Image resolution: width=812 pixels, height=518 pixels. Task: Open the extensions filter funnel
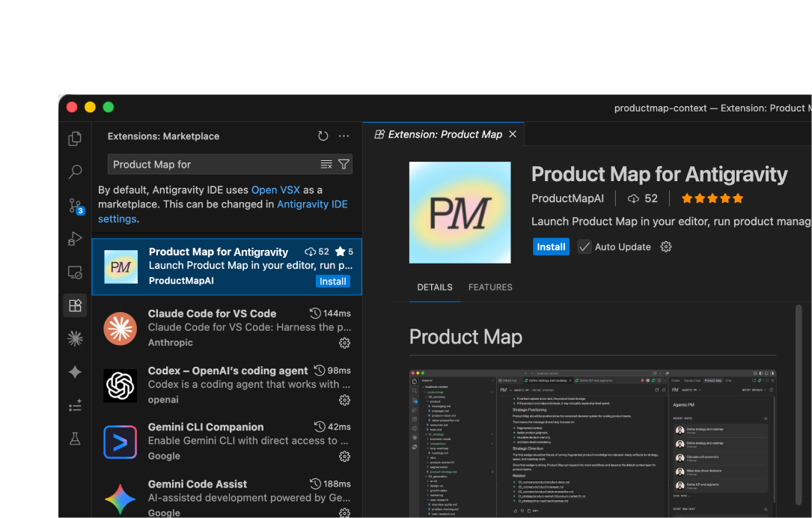[344, 164]
